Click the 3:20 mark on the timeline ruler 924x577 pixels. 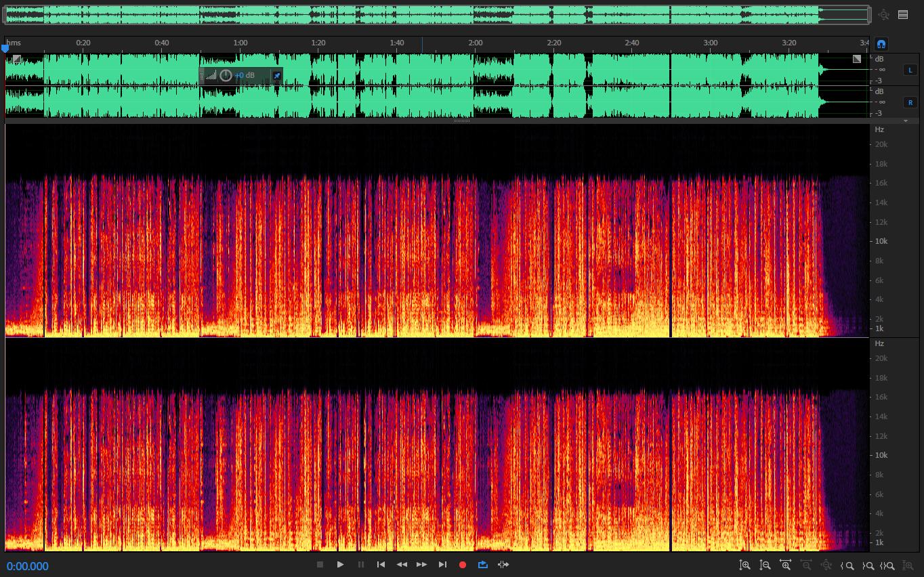point(789,43)
